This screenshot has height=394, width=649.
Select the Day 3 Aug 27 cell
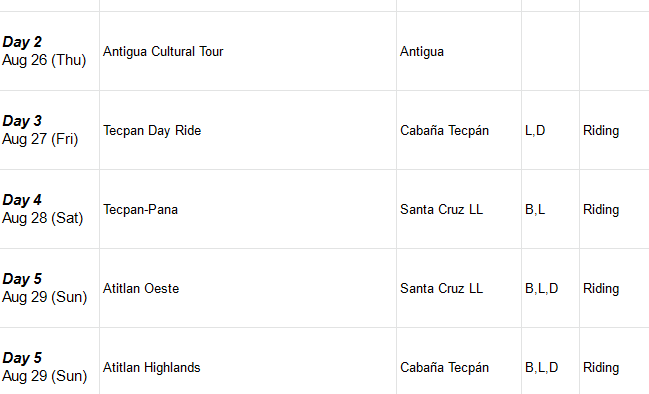click(49, 130)
